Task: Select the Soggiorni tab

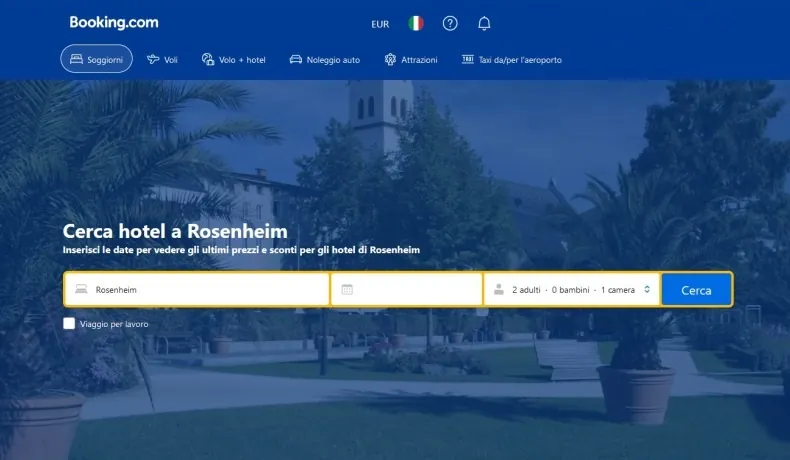Action: (x=97, y=59)
